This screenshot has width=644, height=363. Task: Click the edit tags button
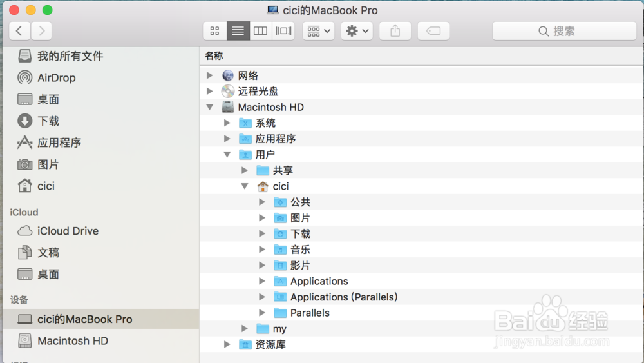coord(433,31)
